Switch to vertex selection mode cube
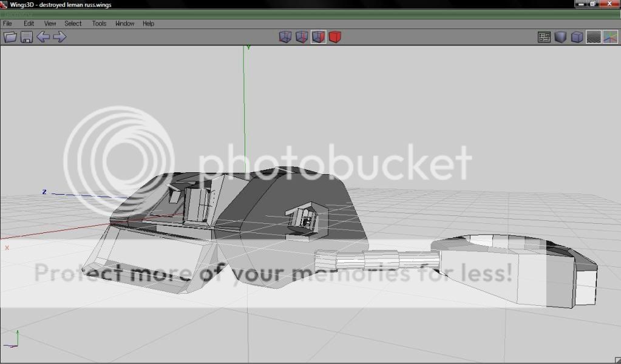621x364 pixels. 285,37
